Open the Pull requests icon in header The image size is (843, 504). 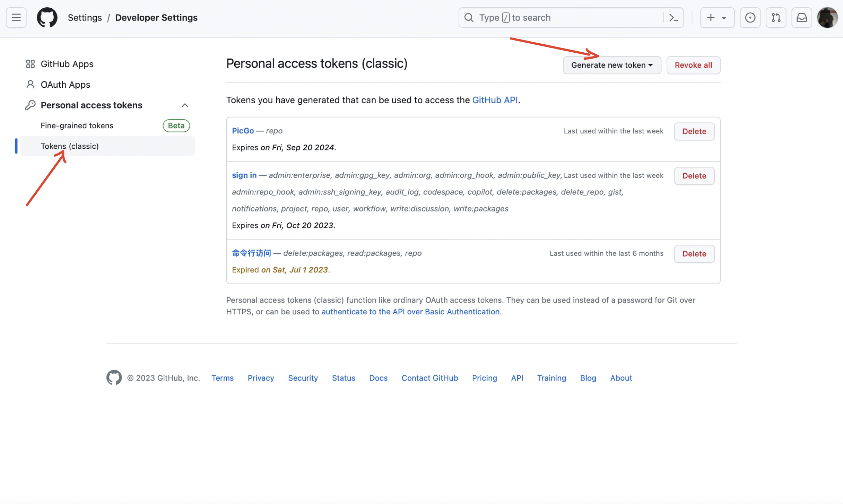(776, 17)
